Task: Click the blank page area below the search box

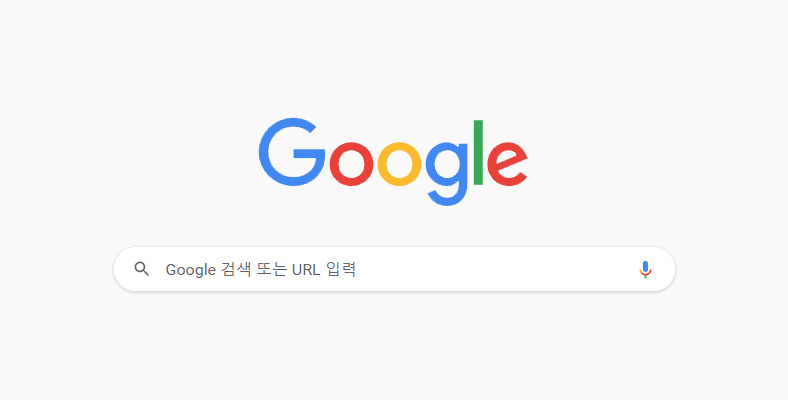Action: click(x=394, y=347)
